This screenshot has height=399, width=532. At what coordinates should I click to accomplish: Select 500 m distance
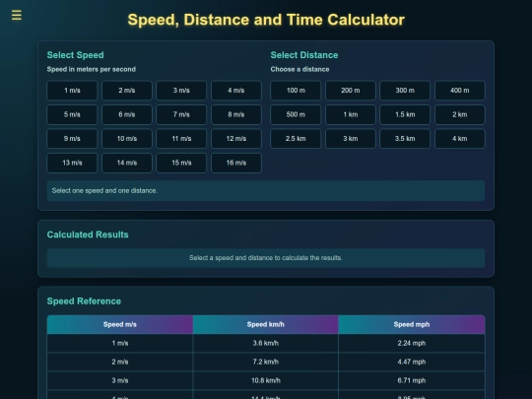pyautogui.click(x=296, y=114)
